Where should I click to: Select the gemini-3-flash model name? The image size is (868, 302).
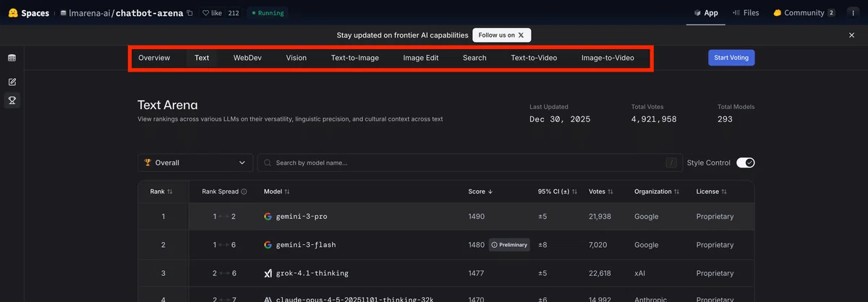306,245
